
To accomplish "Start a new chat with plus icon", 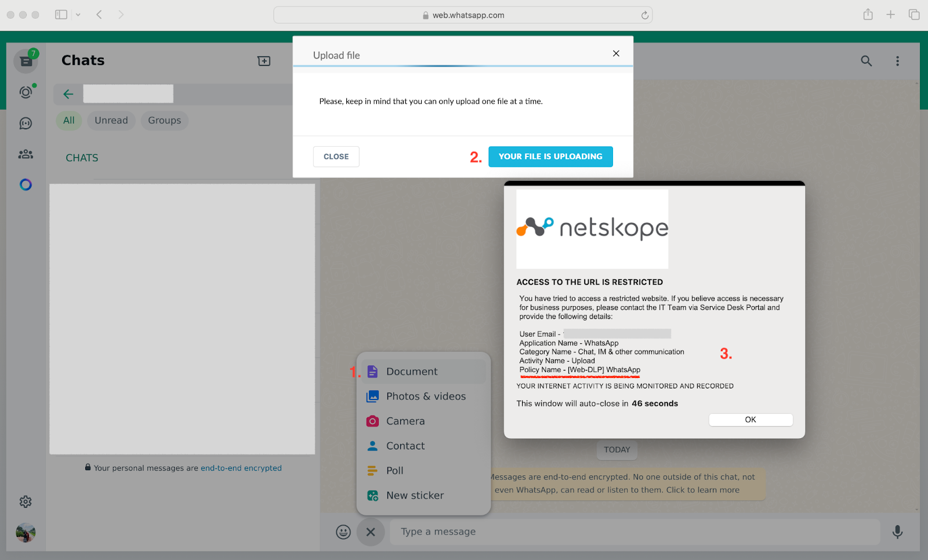I will tap(264, 61).
